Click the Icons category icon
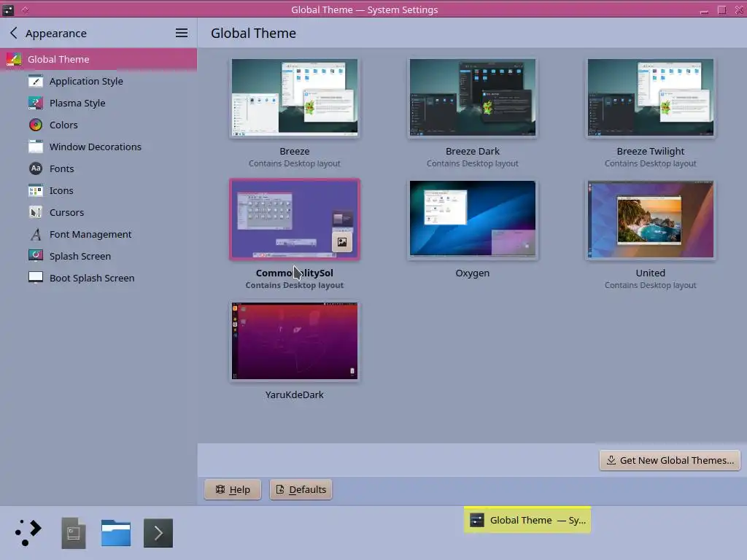The height and width of the screenshot is (560, 747). (x=36, y=191)
